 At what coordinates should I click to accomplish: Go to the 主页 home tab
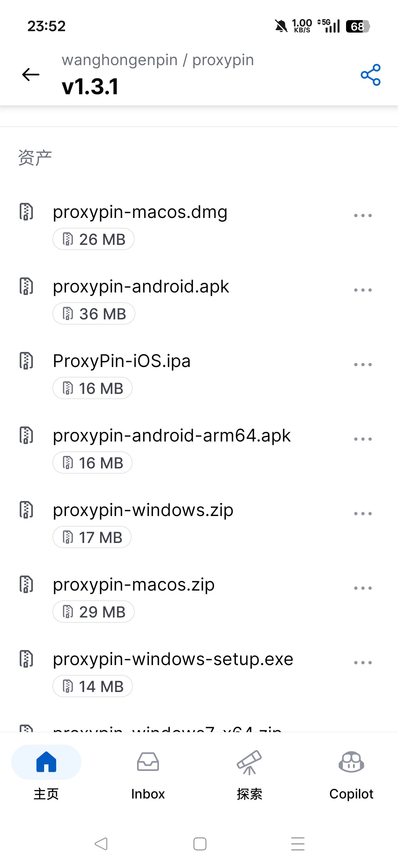pyautogui.click(x=46, y=775)
